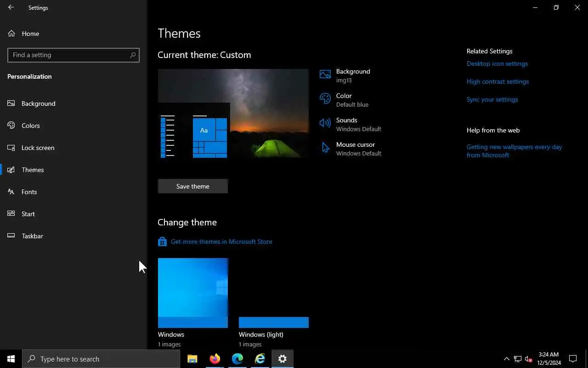Launch File Explorer from the taskbar
The height and width of the screenshot is (368, 588).
coord(192,359)
